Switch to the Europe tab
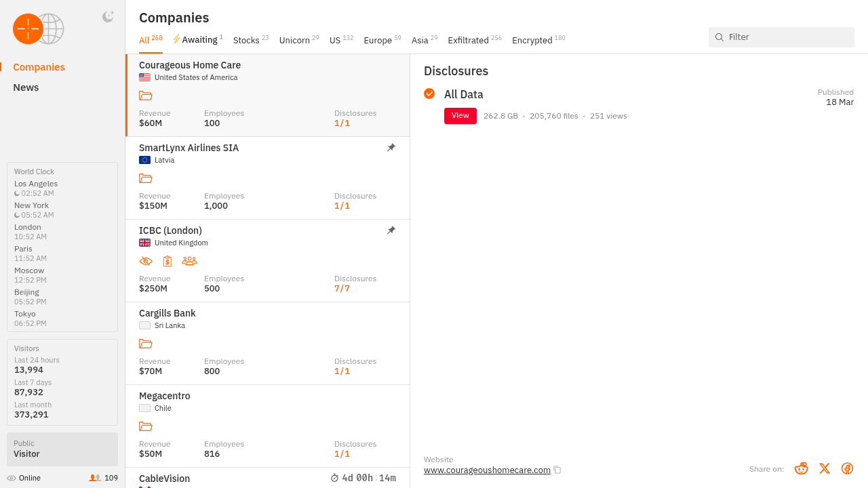 point(382,40)
